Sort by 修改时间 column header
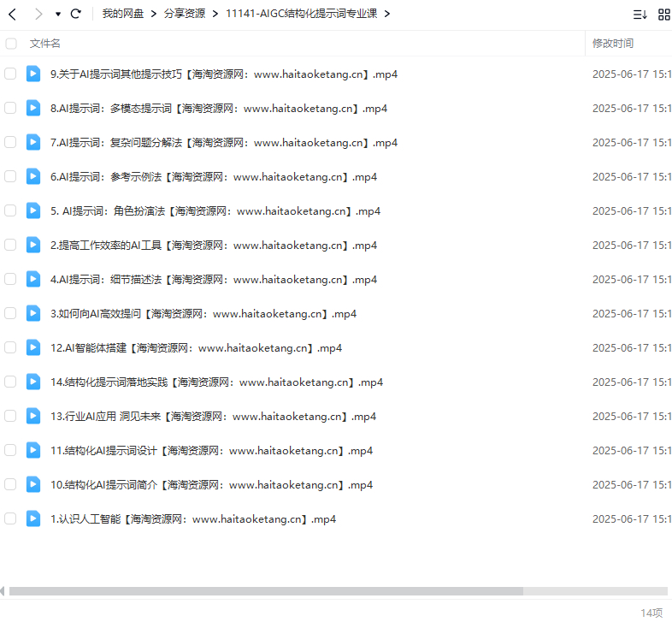Screen dimensions: 672x622 point(613,44)
